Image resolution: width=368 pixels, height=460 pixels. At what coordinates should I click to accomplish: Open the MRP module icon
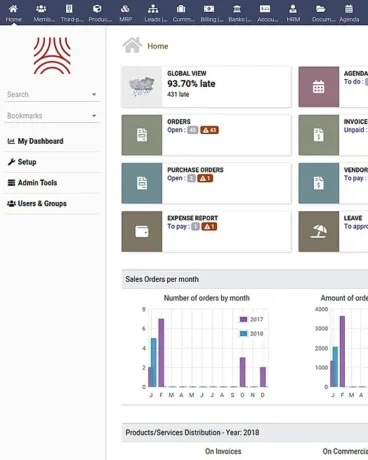125,8
